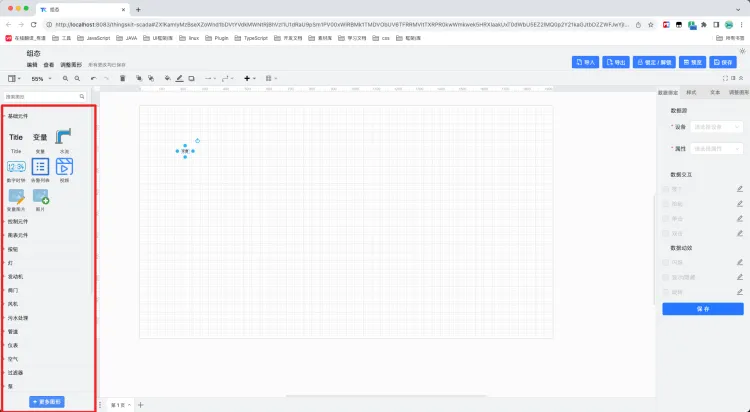Click the zoom out magnifier
This screenshot has height=412, width=750.
(x=77, y=78)
